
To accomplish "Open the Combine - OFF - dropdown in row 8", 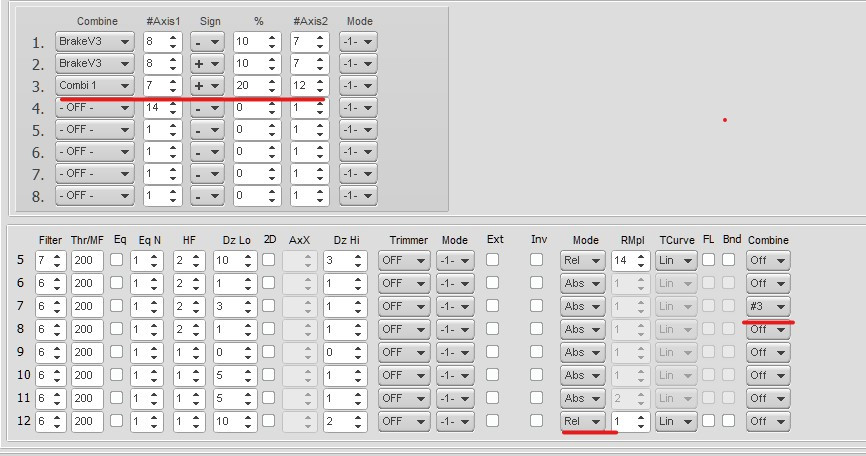I will (x=94, y=195).
